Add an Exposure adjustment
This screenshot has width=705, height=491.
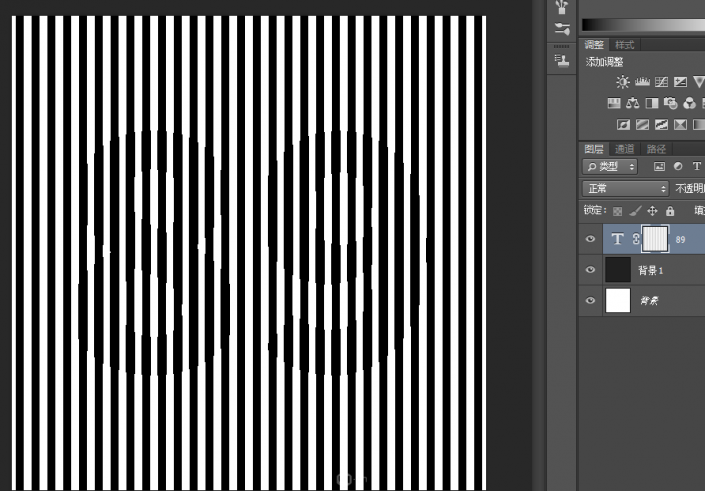pos(680,82)
